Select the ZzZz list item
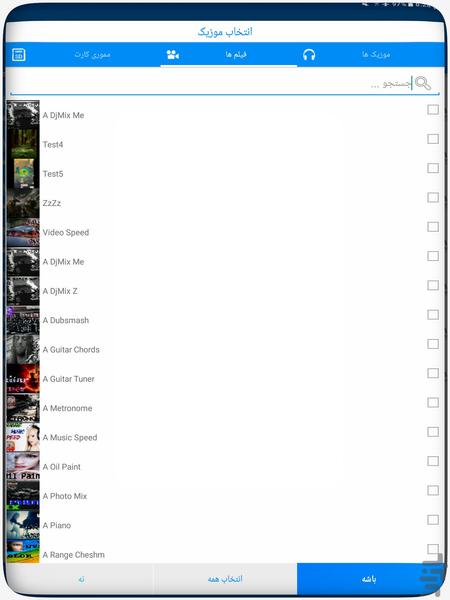This screenshot has height=600, width=450. [x=224, y=203]
